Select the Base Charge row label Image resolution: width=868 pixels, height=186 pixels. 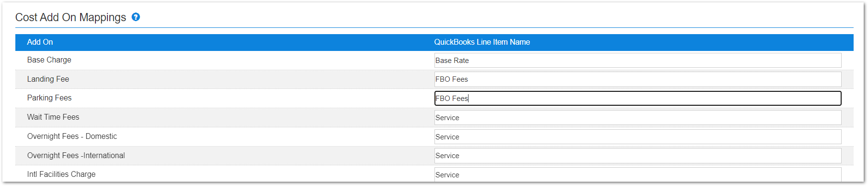[x=49, y=60]
